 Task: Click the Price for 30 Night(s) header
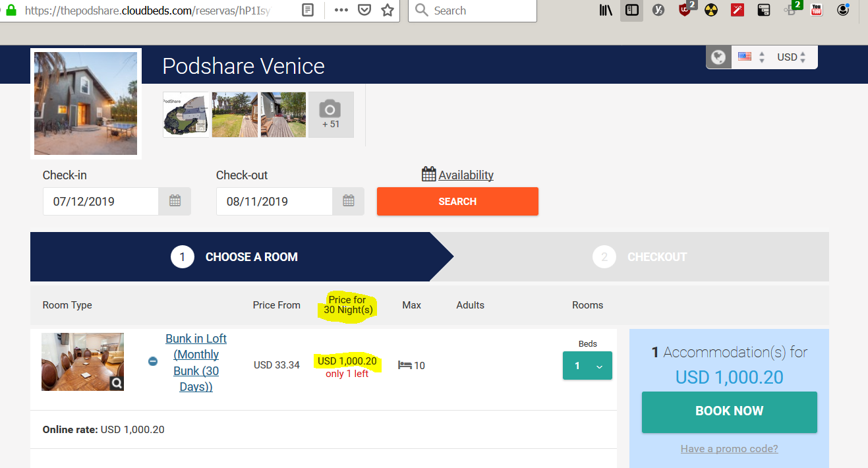348,305
